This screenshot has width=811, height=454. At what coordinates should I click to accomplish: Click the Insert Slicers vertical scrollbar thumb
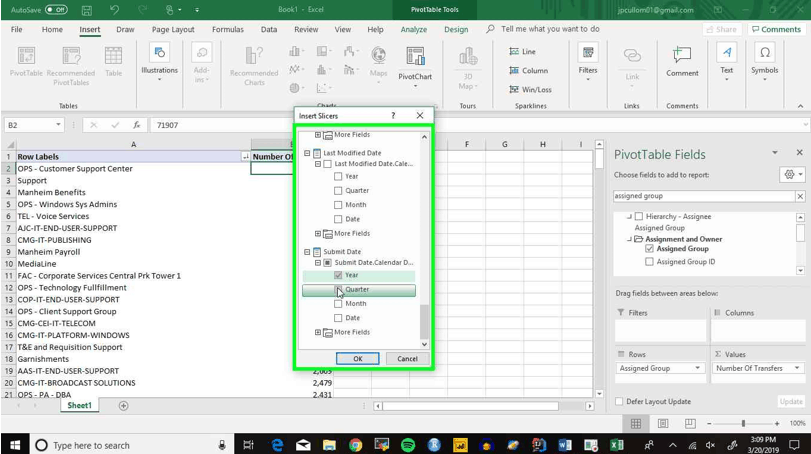[x=424, y=322]
